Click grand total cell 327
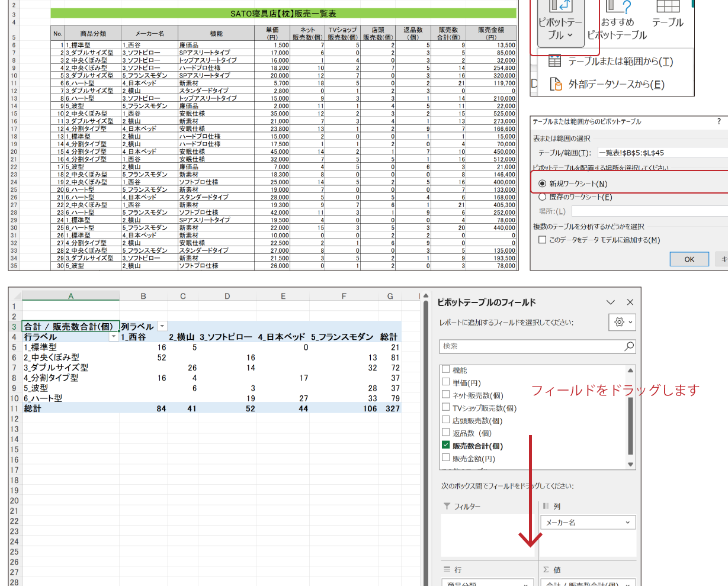 tap(392, 408)
